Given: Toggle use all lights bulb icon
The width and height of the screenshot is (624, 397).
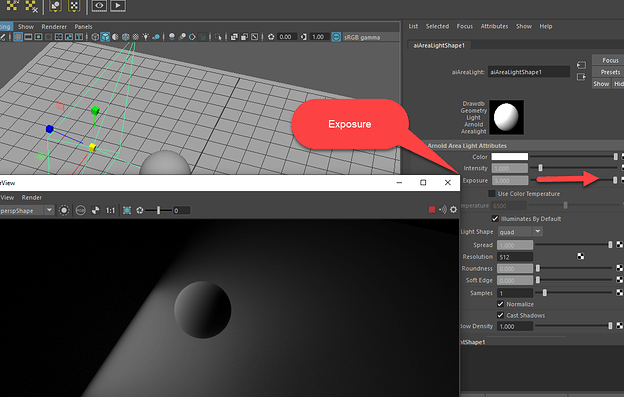Looking at the screenshot, I should [x=146, y=37].
